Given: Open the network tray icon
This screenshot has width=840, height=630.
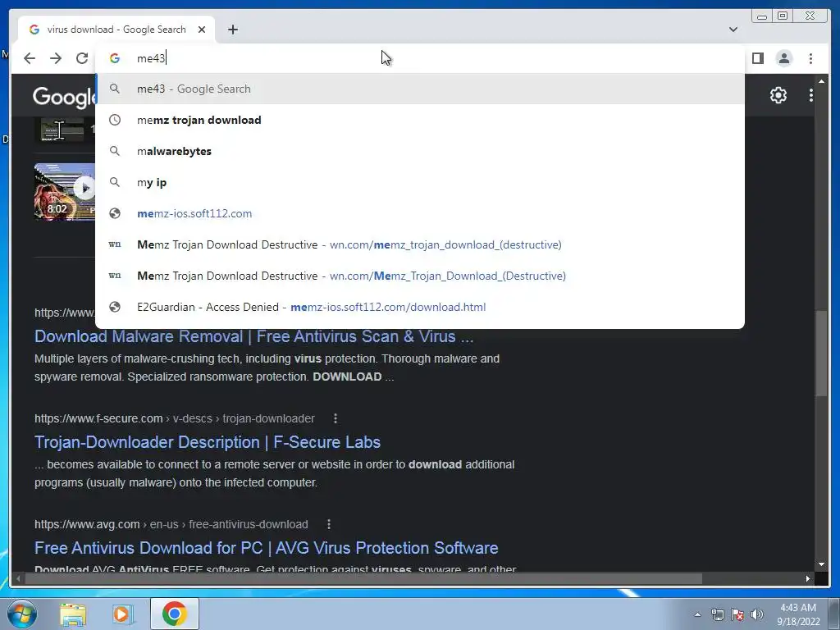Looking at the screenshot, I should (717, 614).
